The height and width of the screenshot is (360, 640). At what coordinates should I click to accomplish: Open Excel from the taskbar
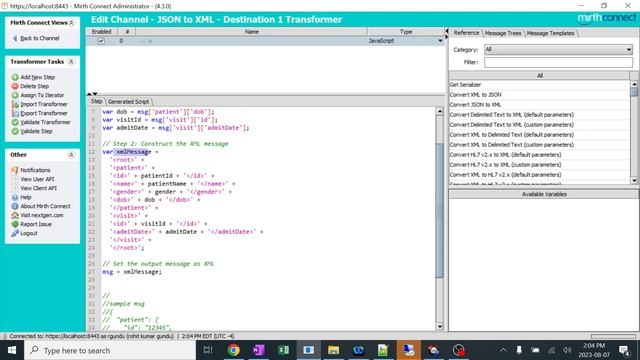click(283, 350)
